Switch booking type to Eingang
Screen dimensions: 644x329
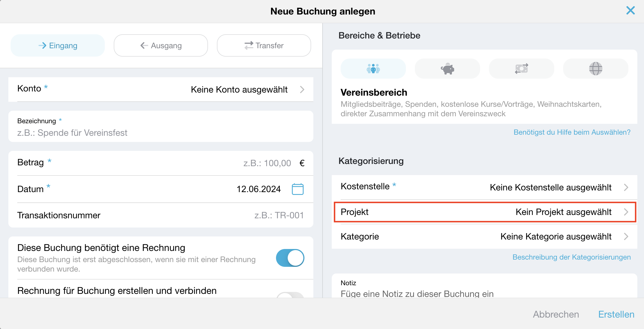point(58,45)
